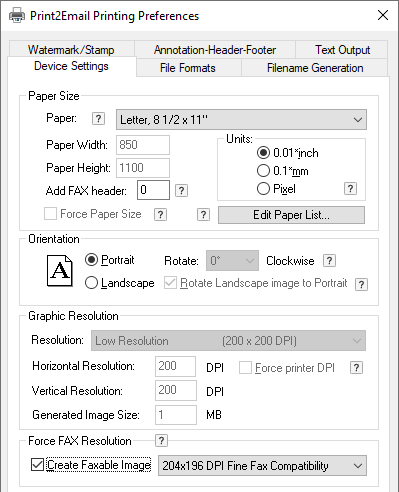The width and height of the screenshot is (399, 492).
Task: Select Pixel as the unit
Action: point(263,189)
